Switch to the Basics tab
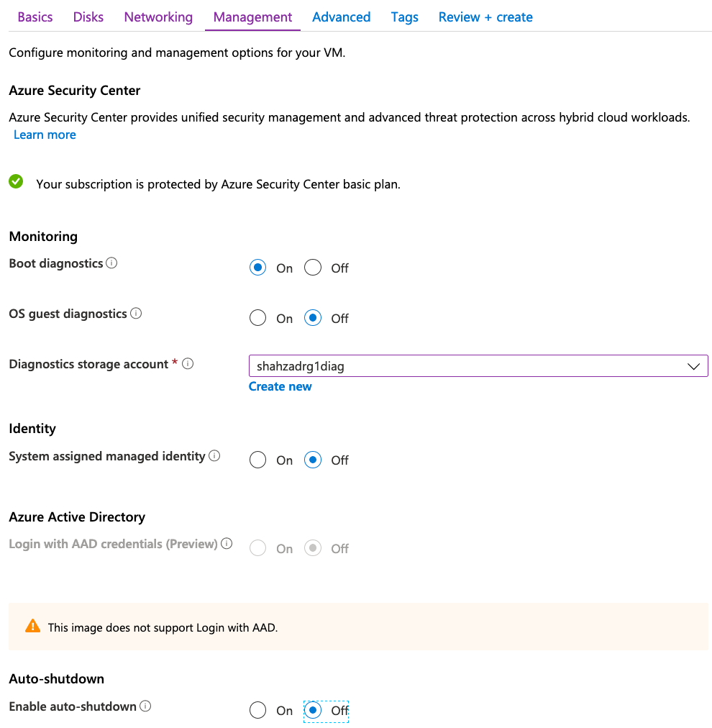The width and height of the screenshot is (712, 728). click(35, 17)
